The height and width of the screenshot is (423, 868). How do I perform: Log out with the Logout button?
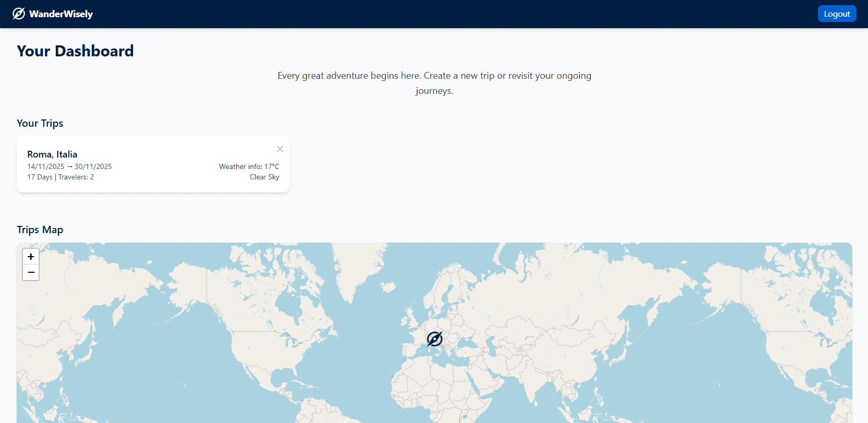pyautogui.click(x=837, y=14)
